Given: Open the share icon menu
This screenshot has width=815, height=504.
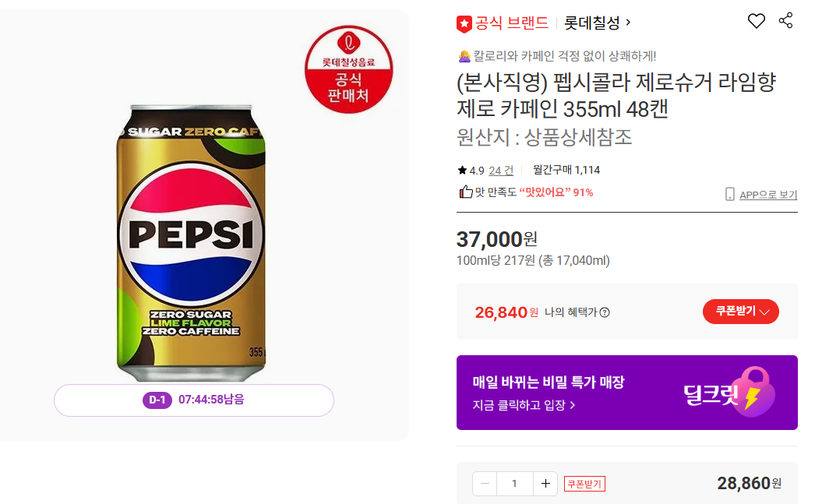Looking at the screenshot, I should (x=785, y=20).
